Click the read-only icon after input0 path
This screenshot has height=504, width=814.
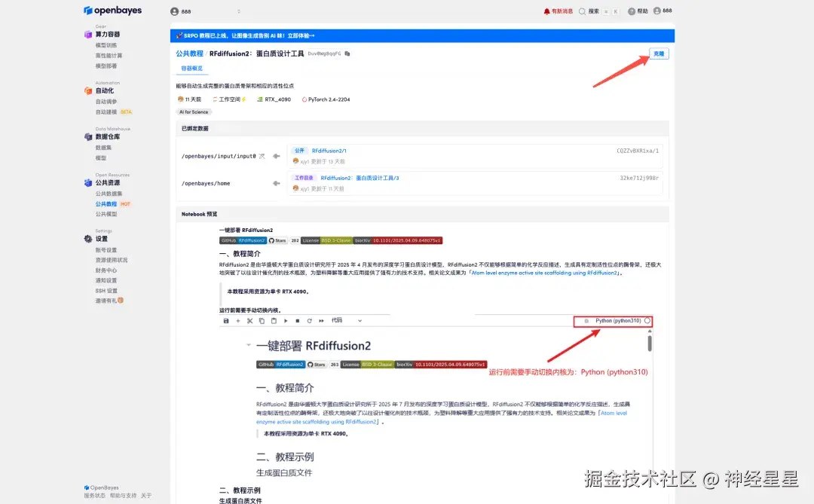[x=262, y=156]
